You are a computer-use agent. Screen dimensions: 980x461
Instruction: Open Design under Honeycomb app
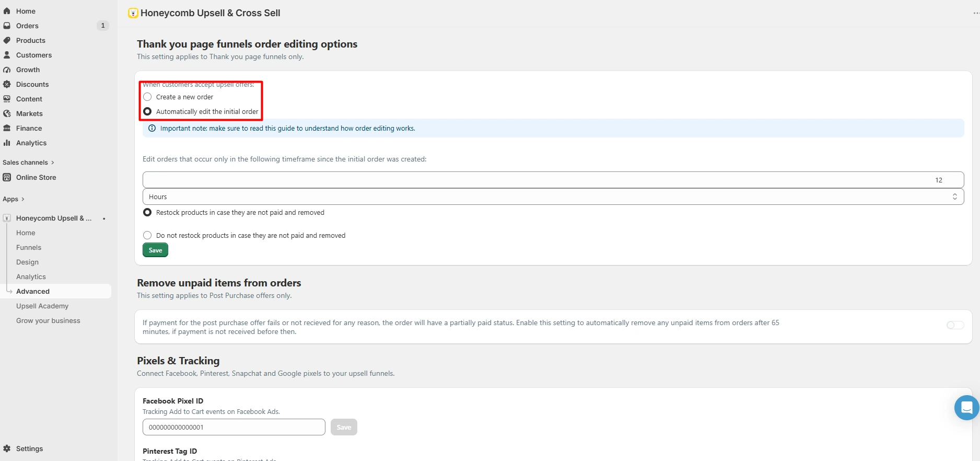coord(27,262)
